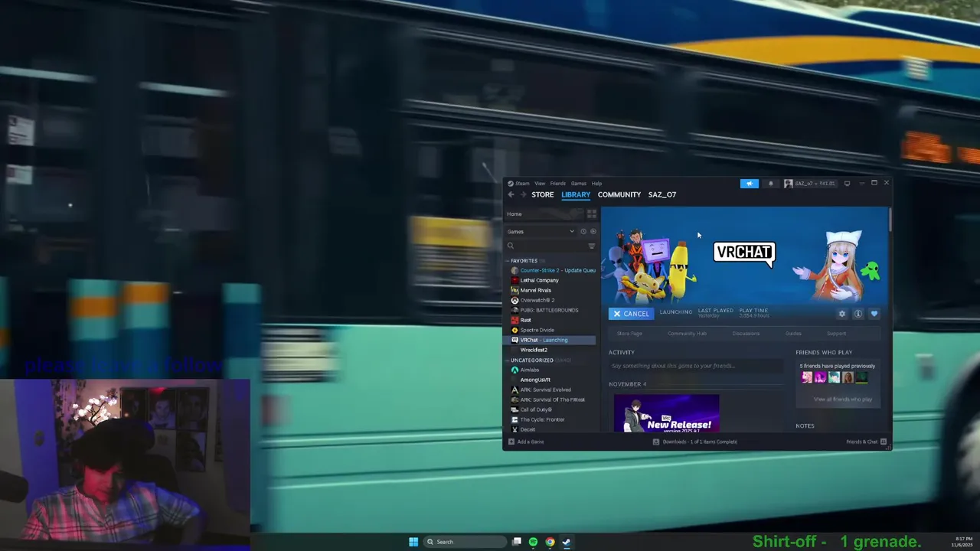Click the library search field
This screenshot has width=980, height=551.
(x=545, y=246)
